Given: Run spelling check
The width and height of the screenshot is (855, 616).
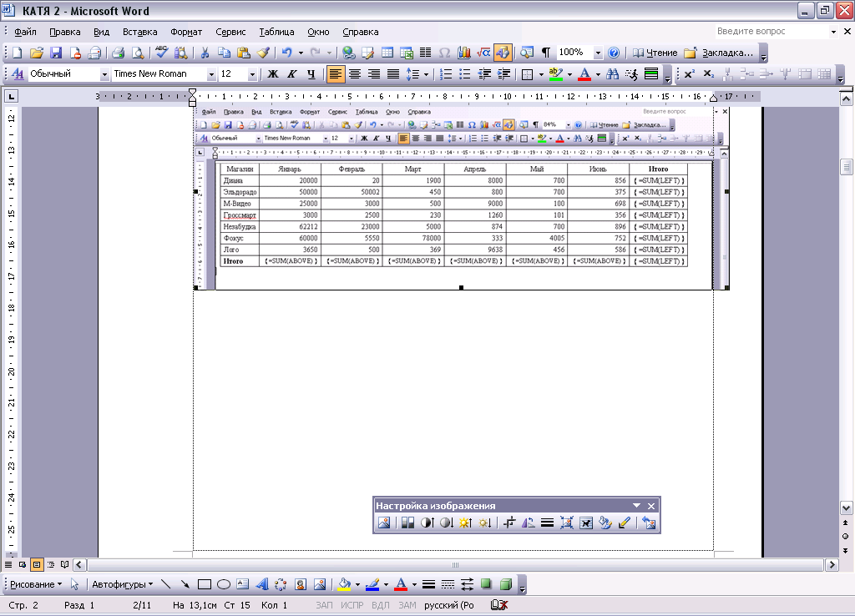Looking at the screenshot, I should click(161, 53).
